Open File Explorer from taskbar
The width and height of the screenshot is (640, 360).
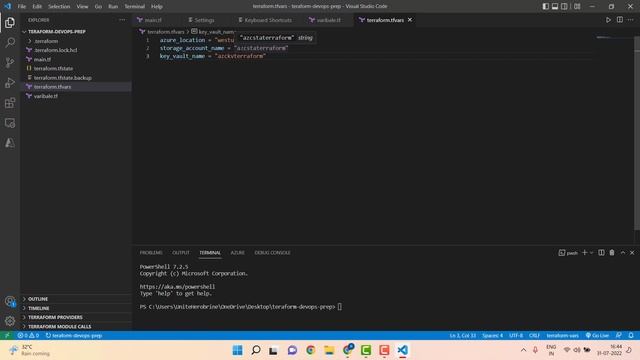pyautogui.click(x=329, y=350)
